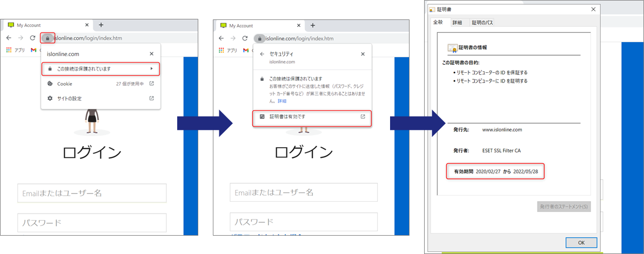Click the 有効期間 2020/02/27 から 2022/05/28 text

pos(495,171)
